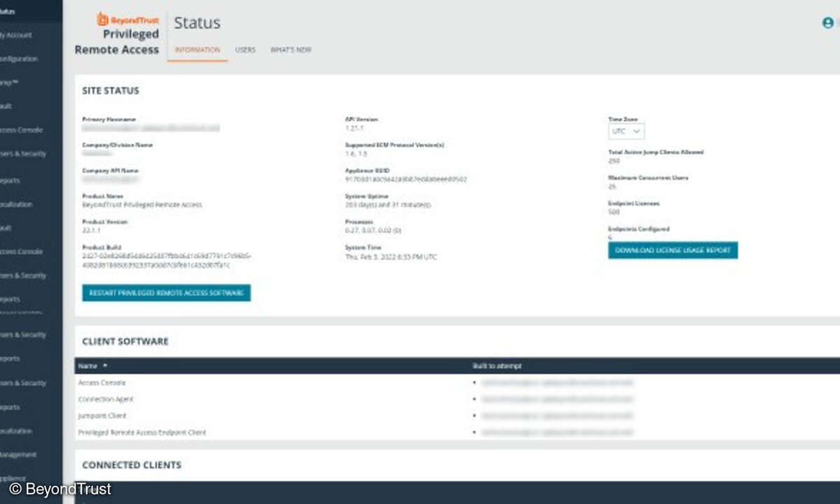
Task: Open My Account in sidebar
Action: 15,35
